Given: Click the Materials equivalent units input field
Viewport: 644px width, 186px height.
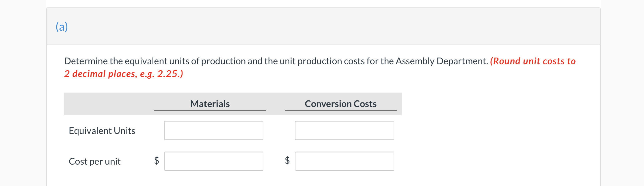Looking at the screenshot, I should pos(213,130).
